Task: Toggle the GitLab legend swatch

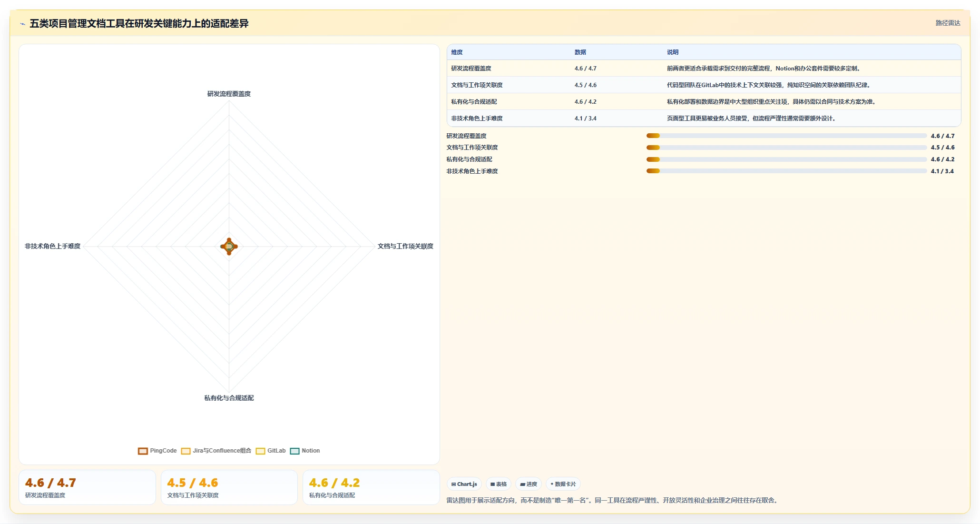Action: pyautogui.click(x=260, y=451)
